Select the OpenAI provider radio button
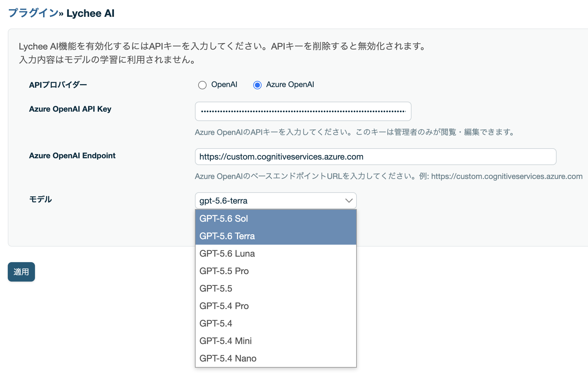Viewport: 588px width, 378px height. tap(202, 85)
